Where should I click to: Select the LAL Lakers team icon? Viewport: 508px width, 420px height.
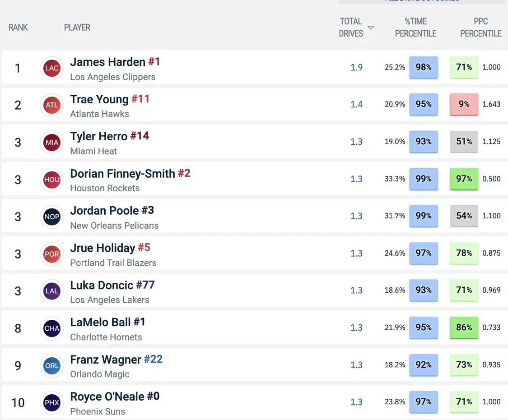tap(52, 291)
